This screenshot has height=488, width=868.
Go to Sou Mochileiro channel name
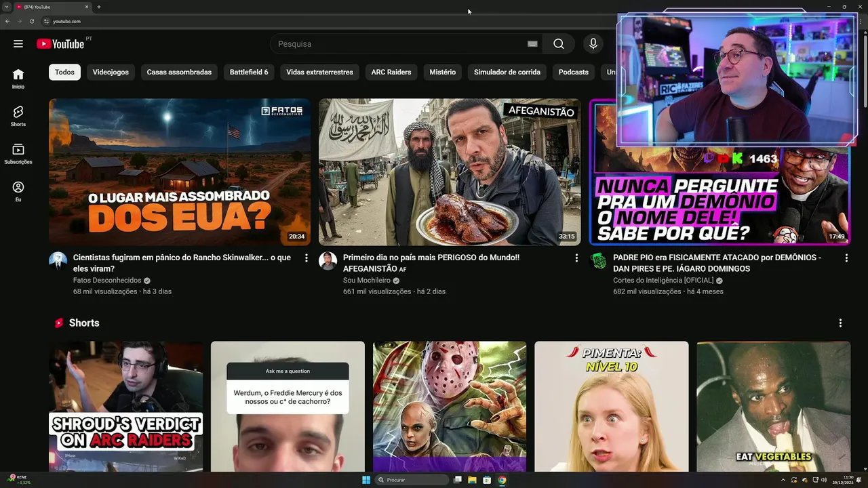coord(367,281)
